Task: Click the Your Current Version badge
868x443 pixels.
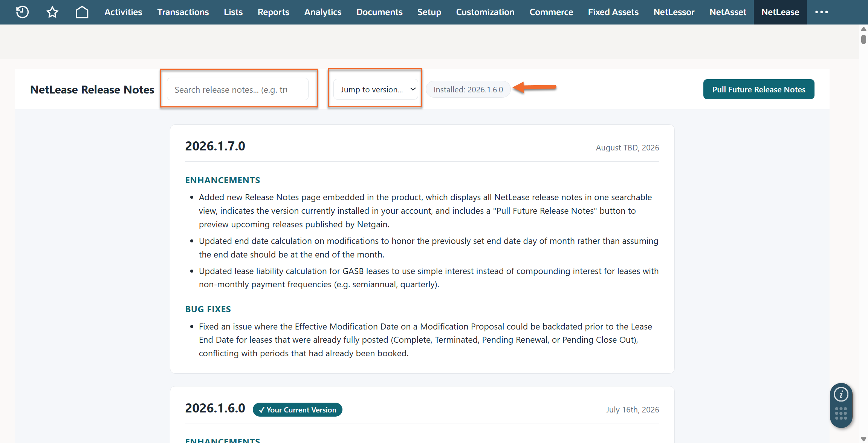Action: click(x=297, y=410)
